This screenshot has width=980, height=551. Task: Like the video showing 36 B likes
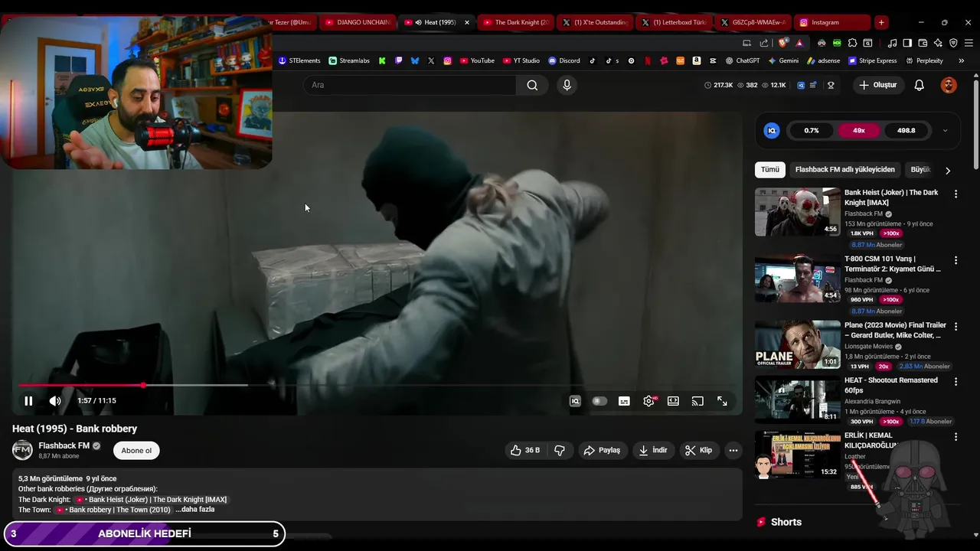coord(525,450)
